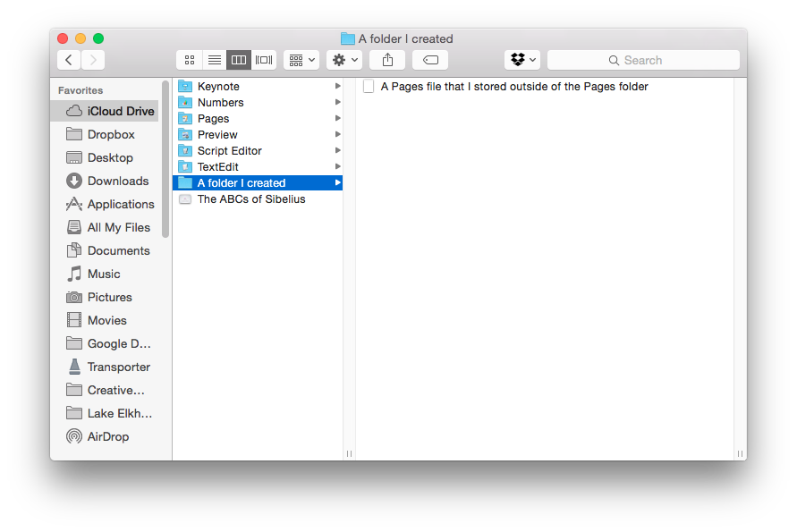Expand the Pages folder arrow
797x532 pixels.
[337, 118]
